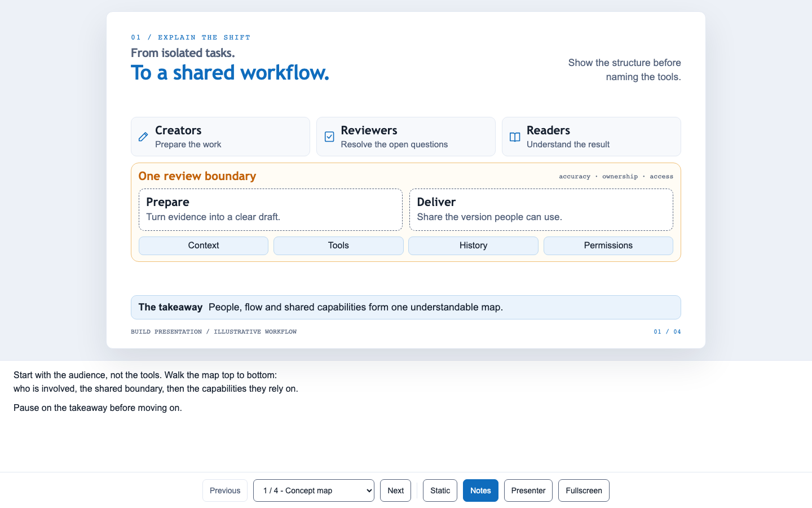Click the text 'From isolated tasks.'
This screenshot has width=812, height=508.
(183, 53)
